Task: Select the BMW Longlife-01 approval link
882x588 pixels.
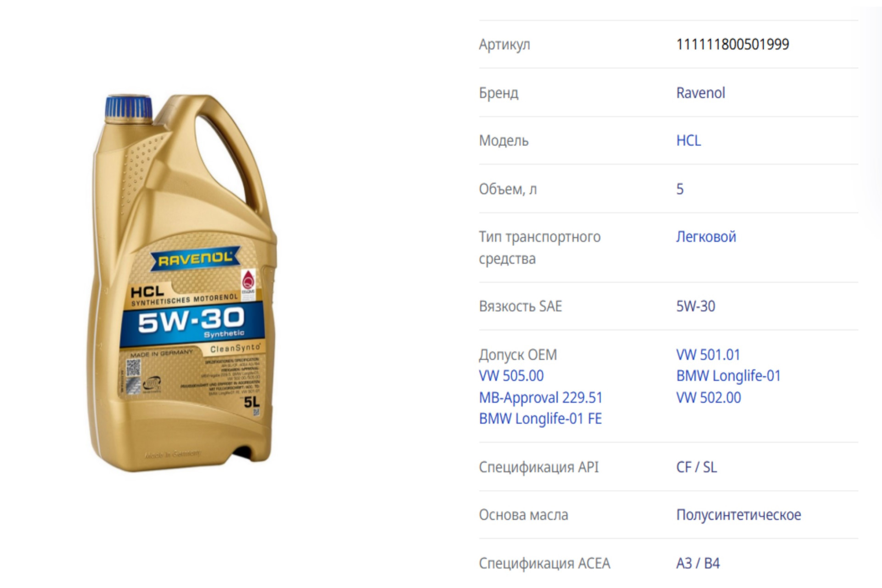Action: 728,376
